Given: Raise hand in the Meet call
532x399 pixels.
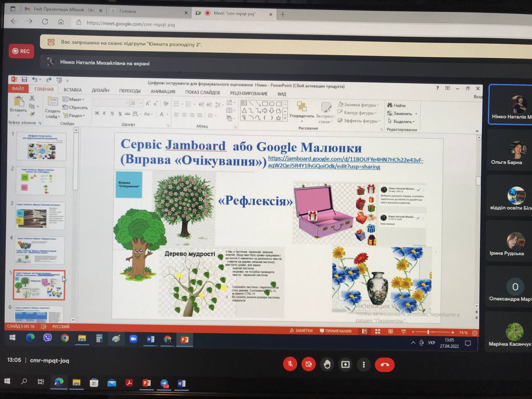Looking at the screenshot, I should [x=327, y=365].
